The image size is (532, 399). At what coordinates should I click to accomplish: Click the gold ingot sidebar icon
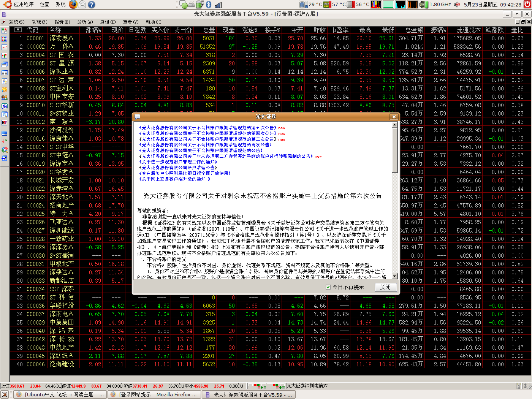click(x=4, y=89)
